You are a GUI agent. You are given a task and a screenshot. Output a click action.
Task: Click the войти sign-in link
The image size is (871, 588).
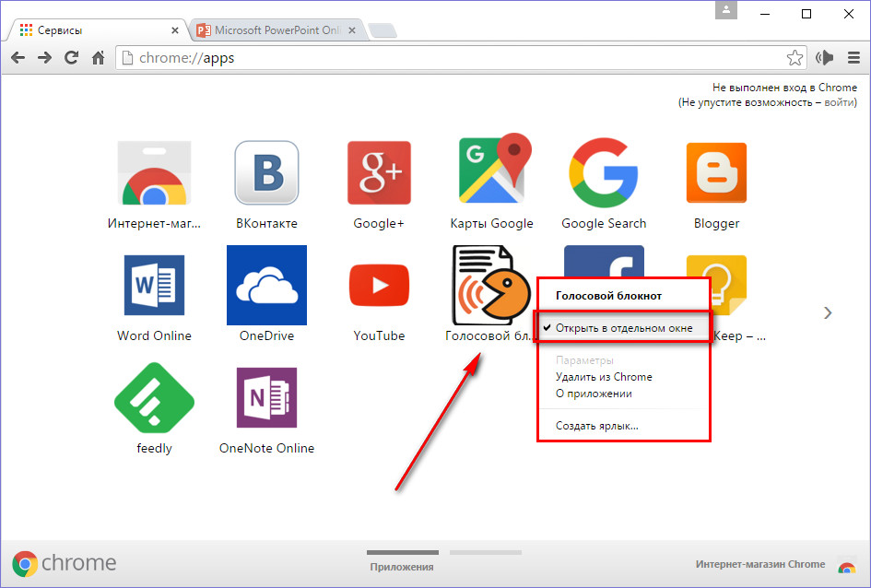[839, 102]
